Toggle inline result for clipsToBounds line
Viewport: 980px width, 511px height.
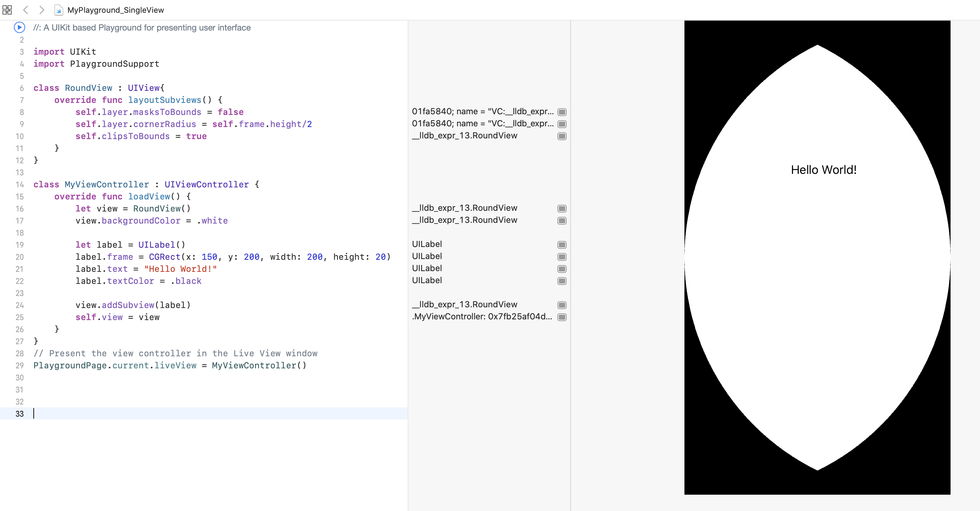click(562, 136)
